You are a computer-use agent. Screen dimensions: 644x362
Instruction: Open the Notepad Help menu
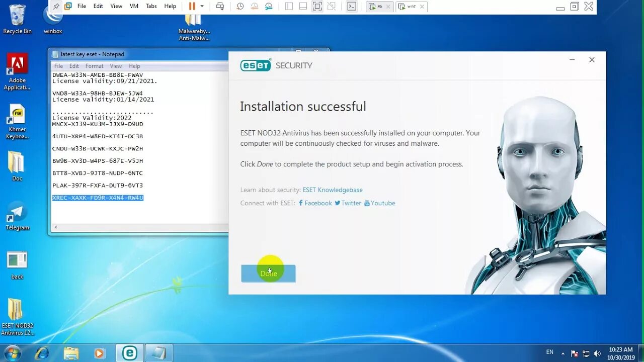[134, 66]
